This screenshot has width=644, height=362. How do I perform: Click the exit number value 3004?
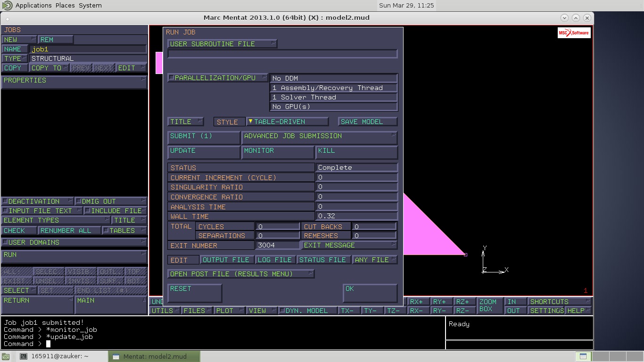pos(278,245)
